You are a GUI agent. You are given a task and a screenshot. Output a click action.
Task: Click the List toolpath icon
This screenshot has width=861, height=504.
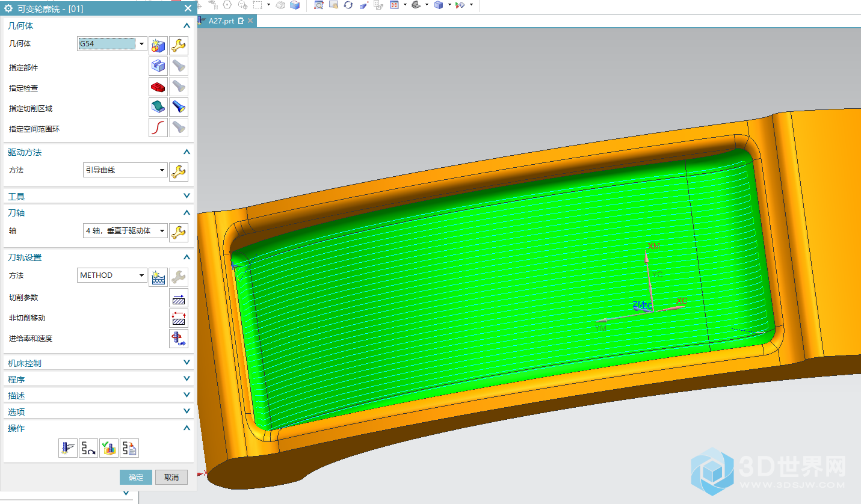point(129,448)
